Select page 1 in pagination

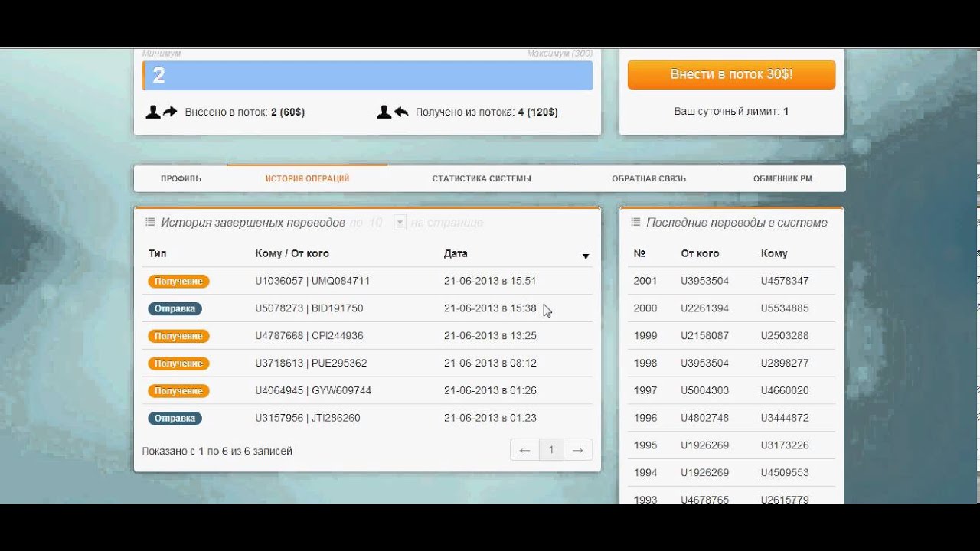coord(551,450)
